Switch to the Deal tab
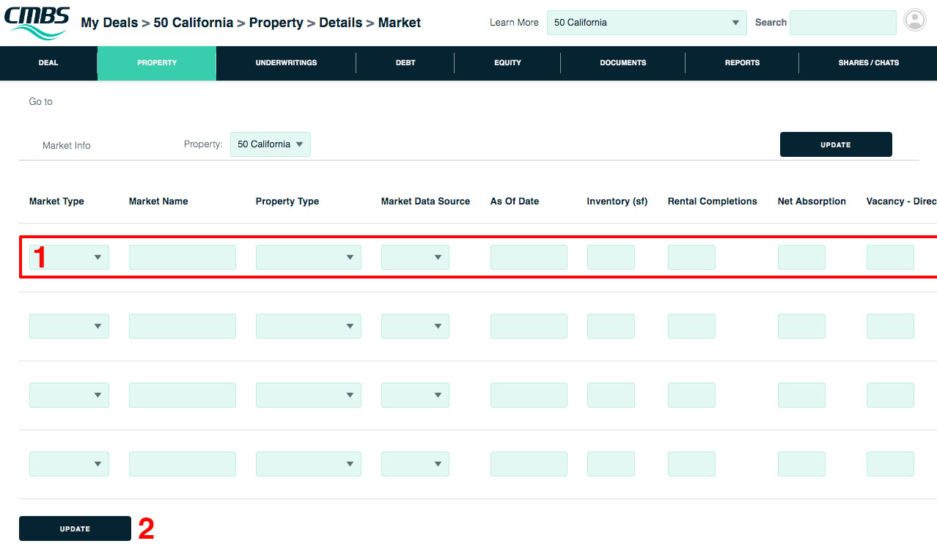The image size is (937, 560). (x=48, y=63)
